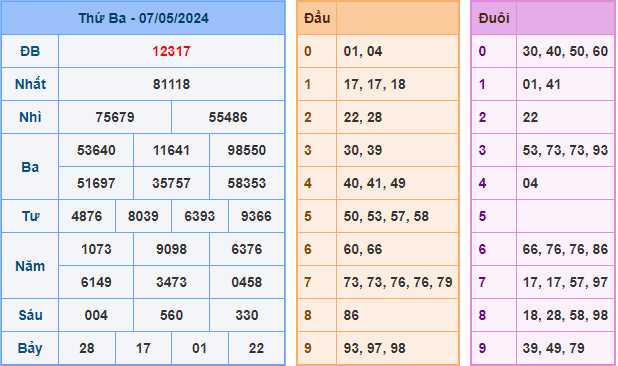Click the Đuôi row 9 values 39, 49, 79
Viewport: 618px width, 366px height.
click(x=553, y=348)
